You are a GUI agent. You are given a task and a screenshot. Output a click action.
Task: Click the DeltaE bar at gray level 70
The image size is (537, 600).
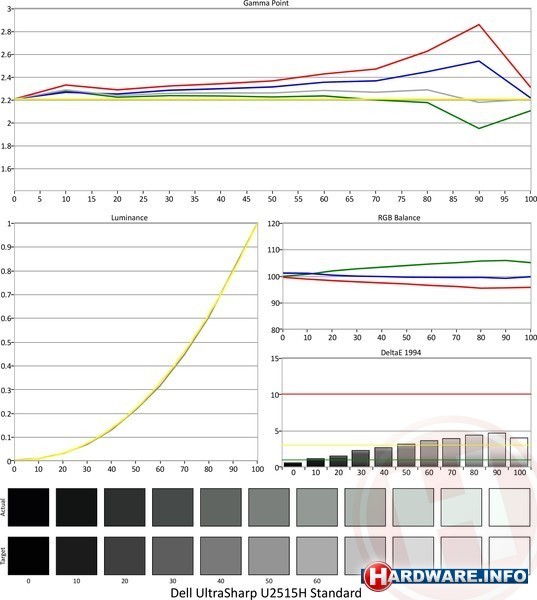coord(452,453)
